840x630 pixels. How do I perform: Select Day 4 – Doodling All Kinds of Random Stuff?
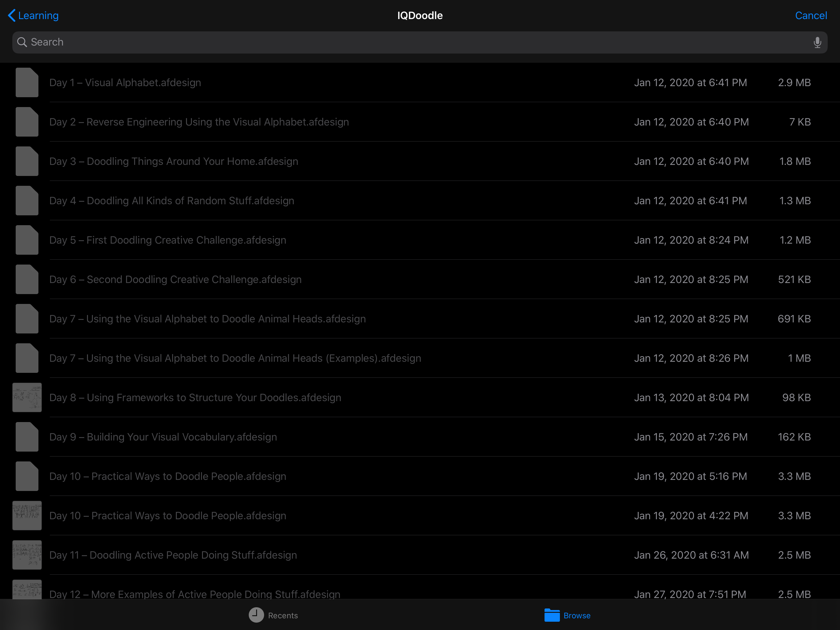point(420,201)
